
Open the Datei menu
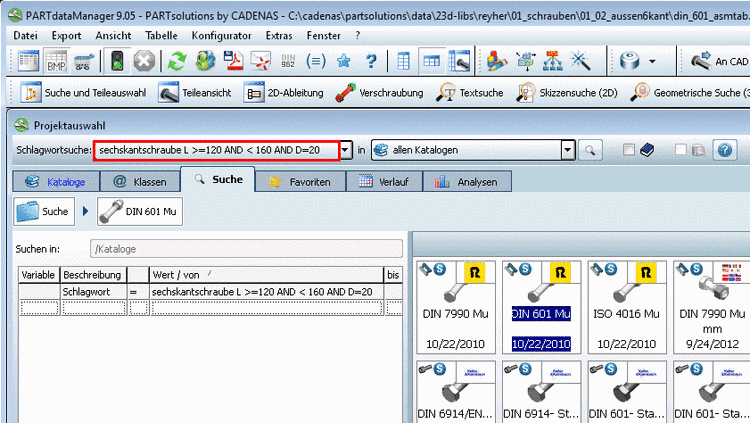coord(25,35)
